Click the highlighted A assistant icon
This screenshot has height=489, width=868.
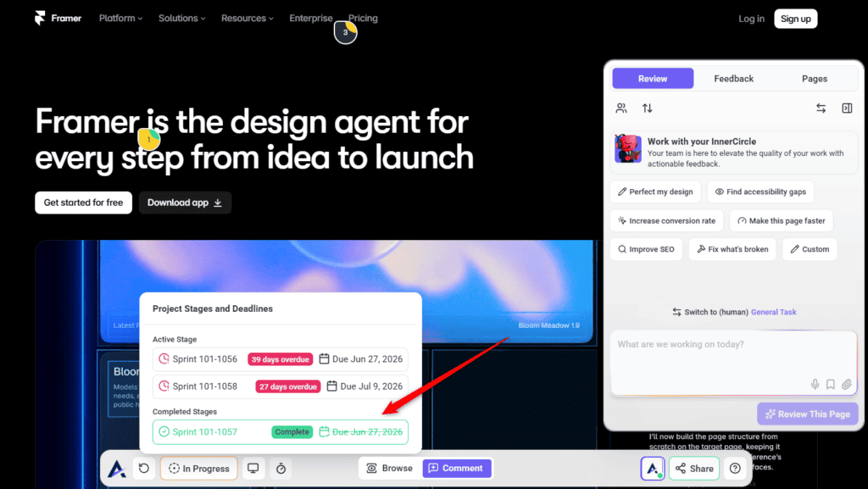653,469
